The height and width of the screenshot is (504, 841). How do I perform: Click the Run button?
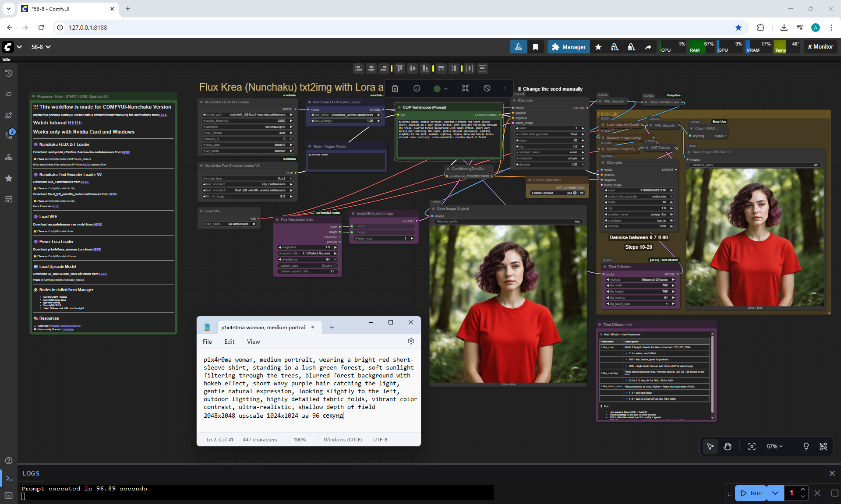click(x=751, y=493)
